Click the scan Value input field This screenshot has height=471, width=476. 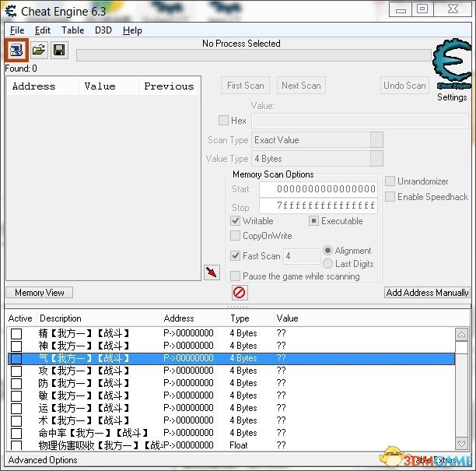point(360,121)
